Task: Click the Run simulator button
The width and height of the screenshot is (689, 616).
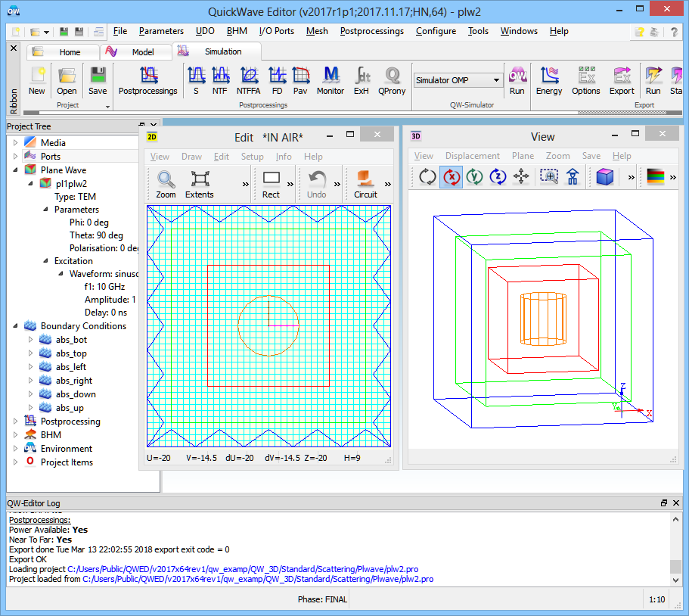Action: pyautogui.click(x=517, y=81)
